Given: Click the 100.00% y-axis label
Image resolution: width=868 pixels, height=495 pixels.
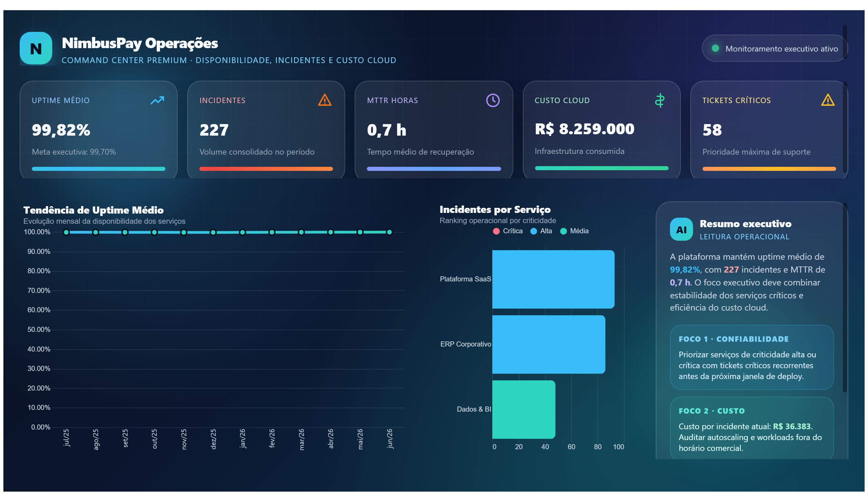Looking at the screenshot, I should pyautogui.click(x=37, y=232).
